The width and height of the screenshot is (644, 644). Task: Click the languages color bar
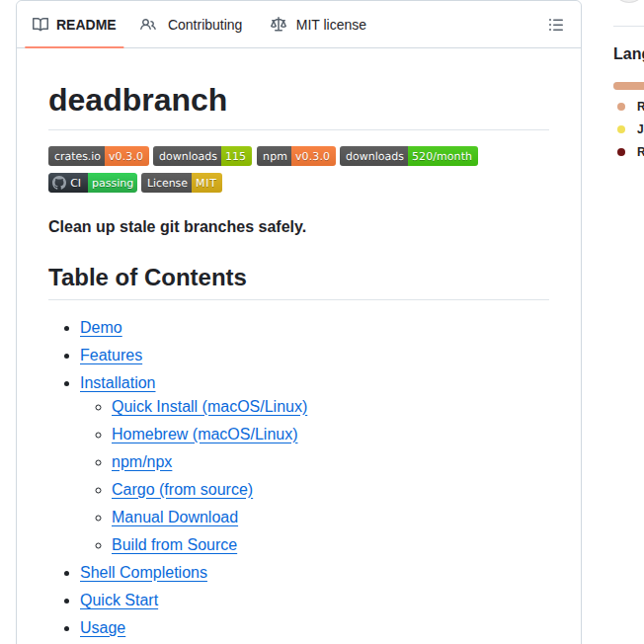[x=628, y=86]
